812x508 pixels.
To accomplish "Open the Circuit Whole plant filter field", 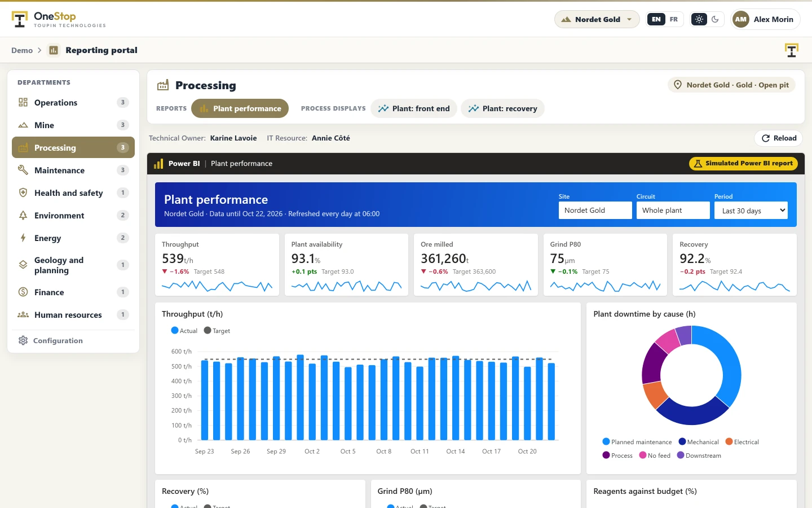I will click(673, 211).
